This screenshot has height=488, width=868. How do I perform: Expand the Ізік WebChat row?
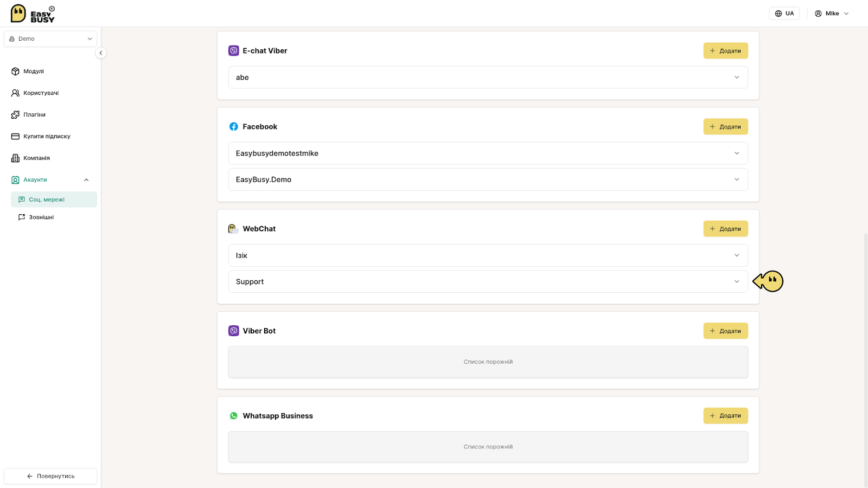coord(488,255)
